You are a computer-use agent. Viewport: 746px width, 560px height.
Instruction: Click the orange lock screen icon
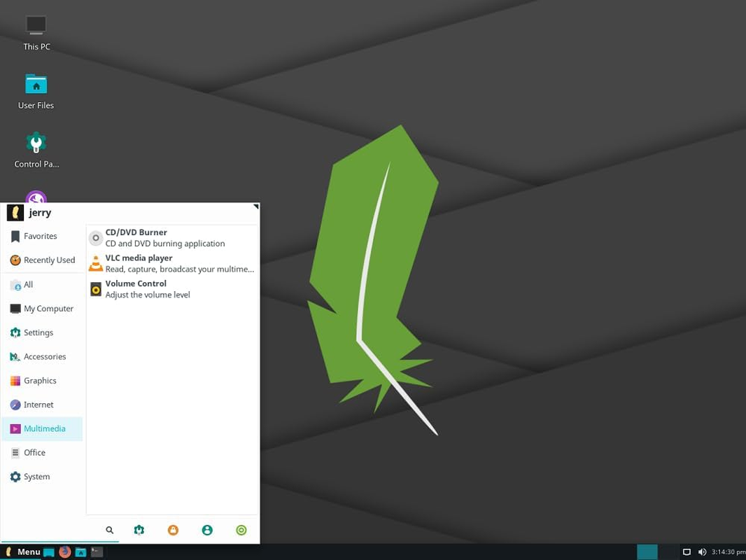coord(173,530)
